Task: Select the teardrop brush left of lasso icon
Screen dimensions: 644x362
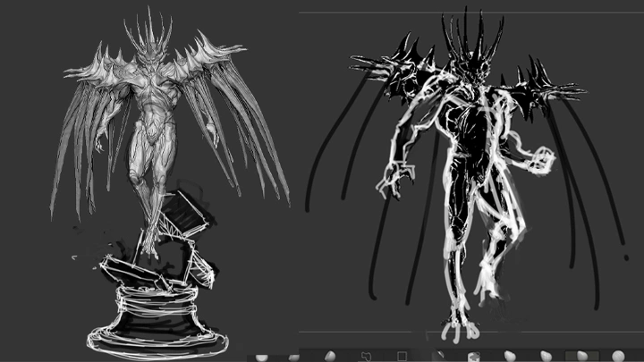Action: click(x=330, y=356)
